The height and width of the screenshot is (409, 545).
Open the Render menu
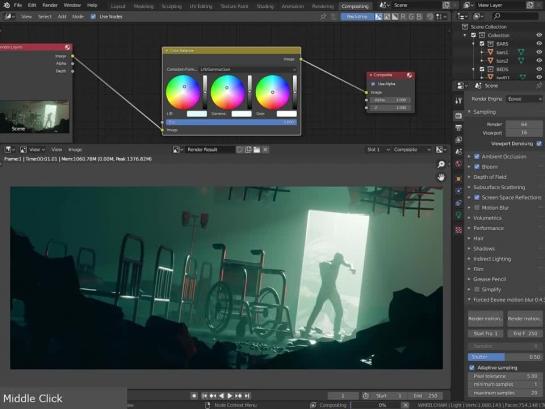click(50, 5)
